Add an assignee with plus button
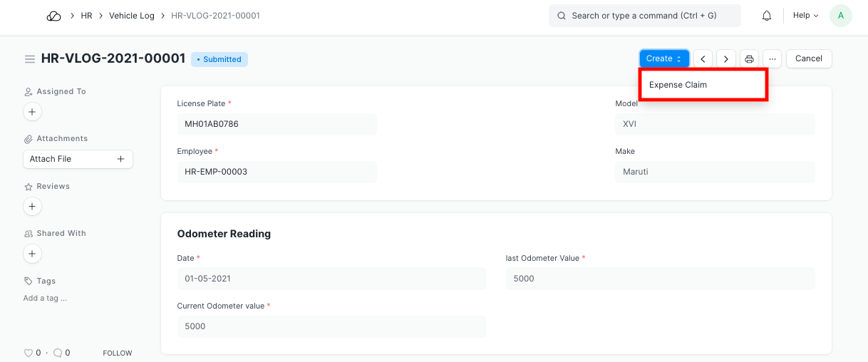The image size is (868, 362). point(32,112)
